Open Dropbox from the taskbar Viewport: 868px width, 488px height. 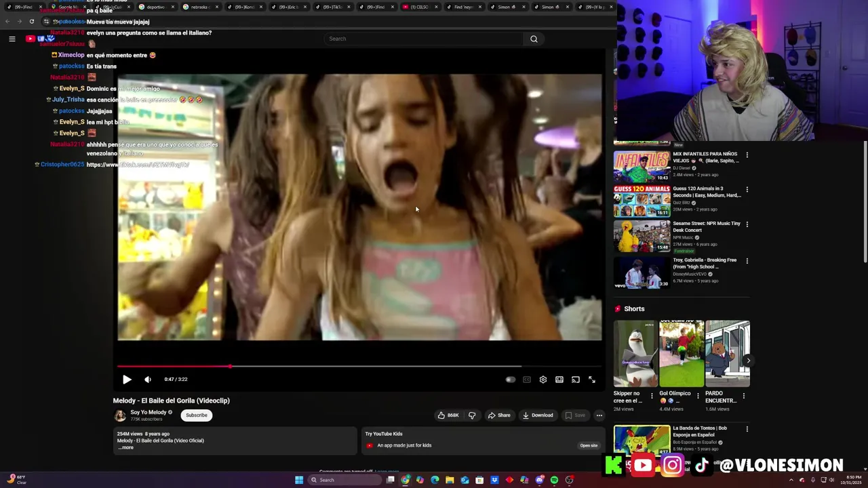click(494, 480)
